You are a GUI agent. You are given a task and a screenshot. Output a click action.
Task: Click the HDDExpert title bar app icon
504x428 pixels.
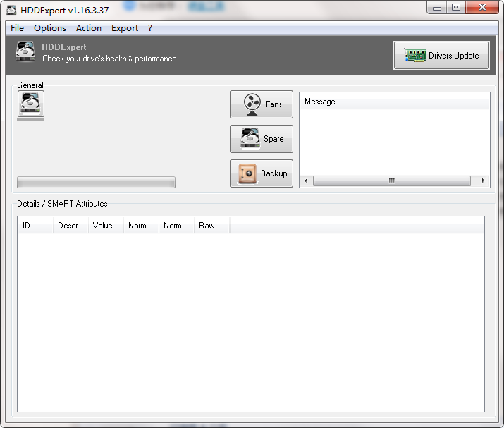coord(11,10)
